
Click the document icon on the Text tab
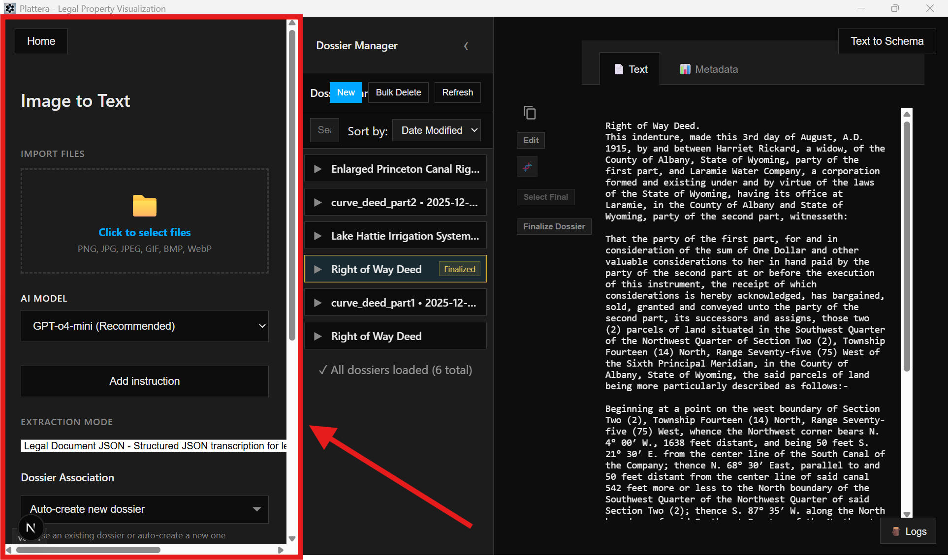[x=619, y=69]
